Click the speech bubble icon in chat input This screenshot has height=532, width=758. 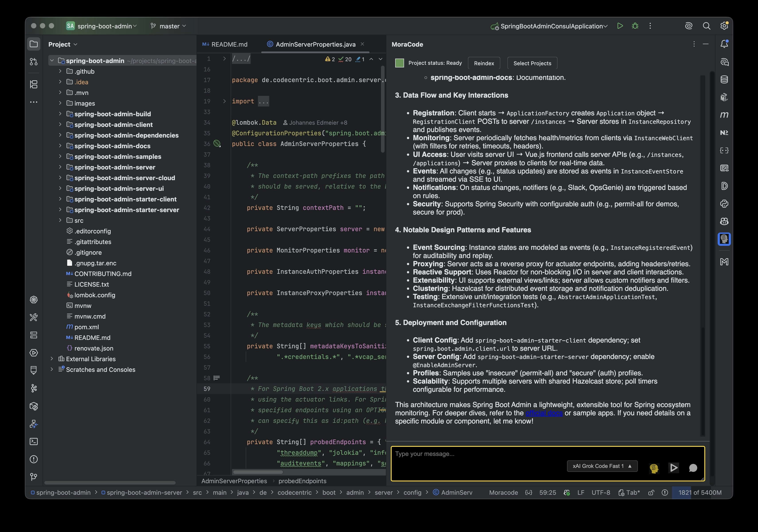(x=693, y=468)
